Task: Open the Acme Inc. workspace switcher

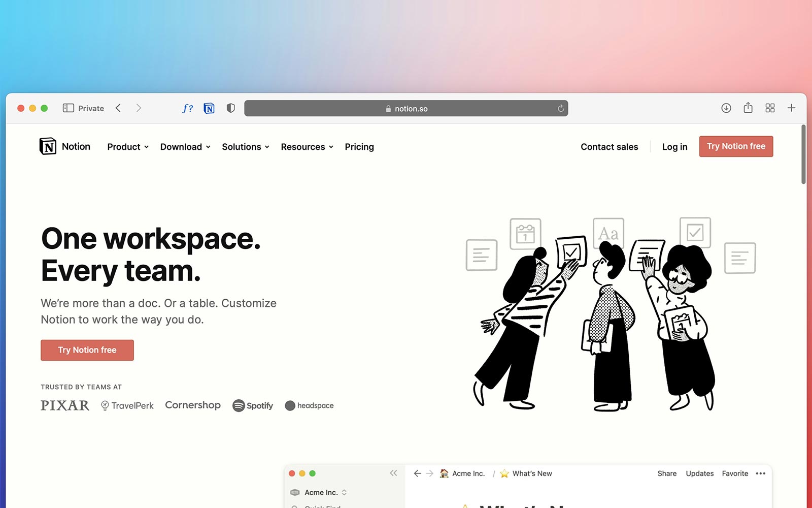Action: pos(318,492)
